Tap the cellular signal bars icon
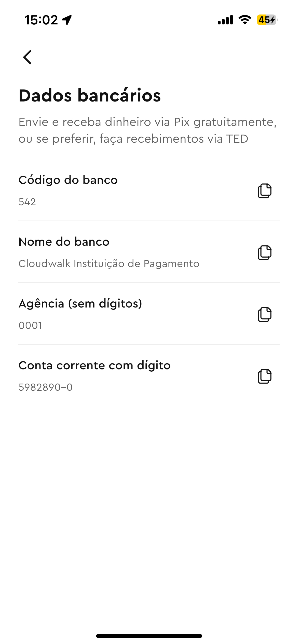Screen dimensions: 298x644 (x=225, y=20)
